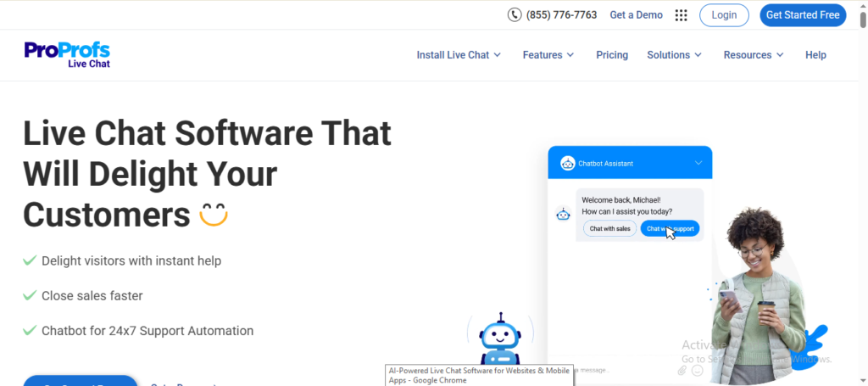Click the orange smiley face after Customers
The width and height of the screenshot is (868, 386).
[214, 215]
